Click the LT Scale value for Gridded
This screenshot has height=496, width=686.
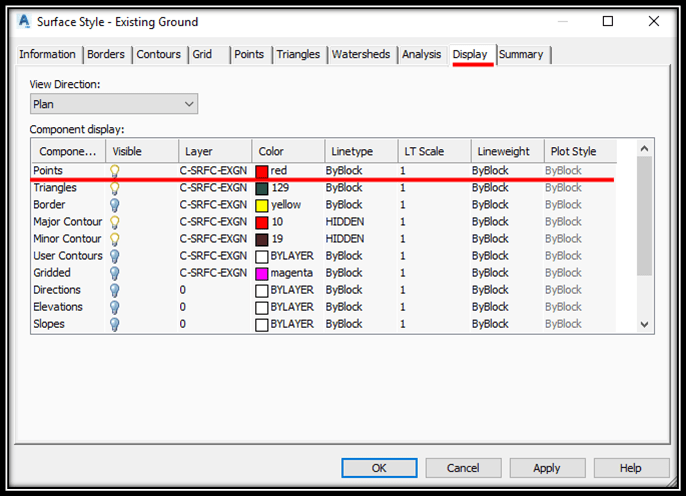click(402, 273)
